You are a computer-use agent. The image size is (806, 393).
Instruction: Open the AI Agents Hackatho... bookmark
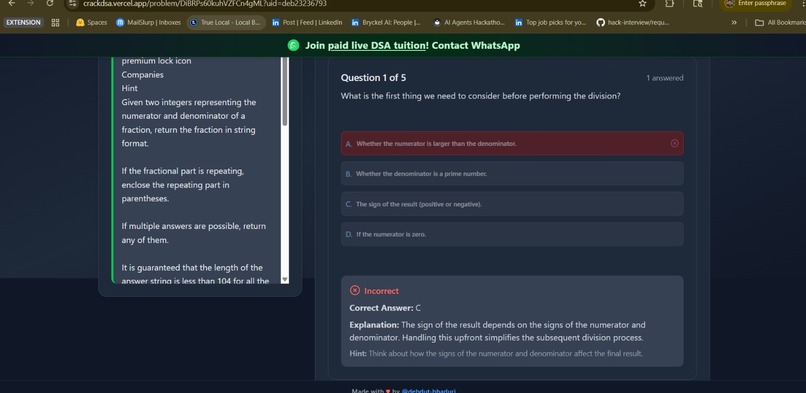tap(469, 23)
